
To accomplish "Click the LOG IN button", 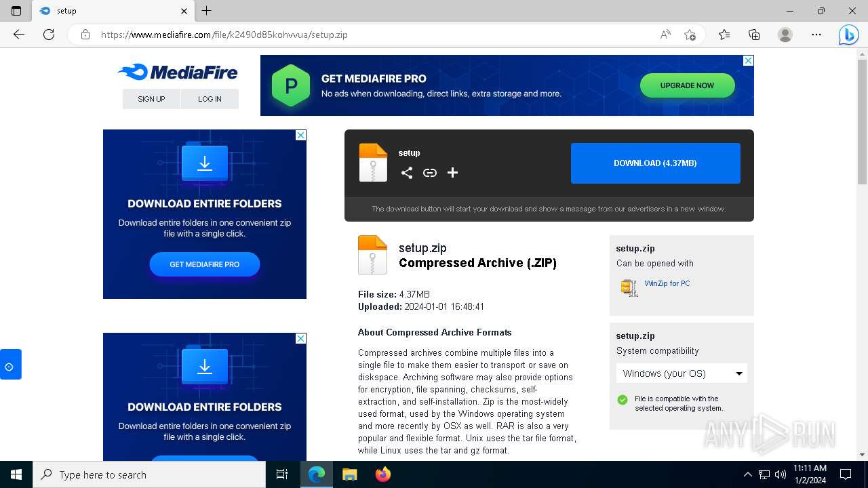I will [210, 99].
